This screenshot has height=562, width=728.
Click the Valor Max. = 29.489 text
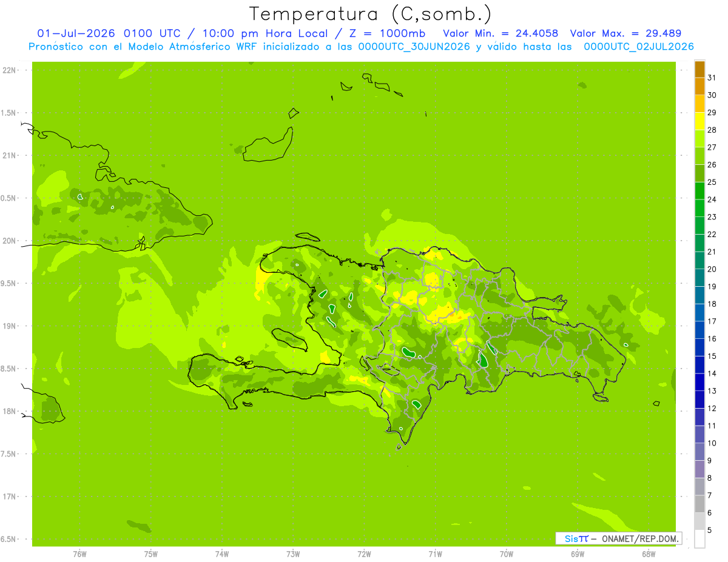(625, 33)
